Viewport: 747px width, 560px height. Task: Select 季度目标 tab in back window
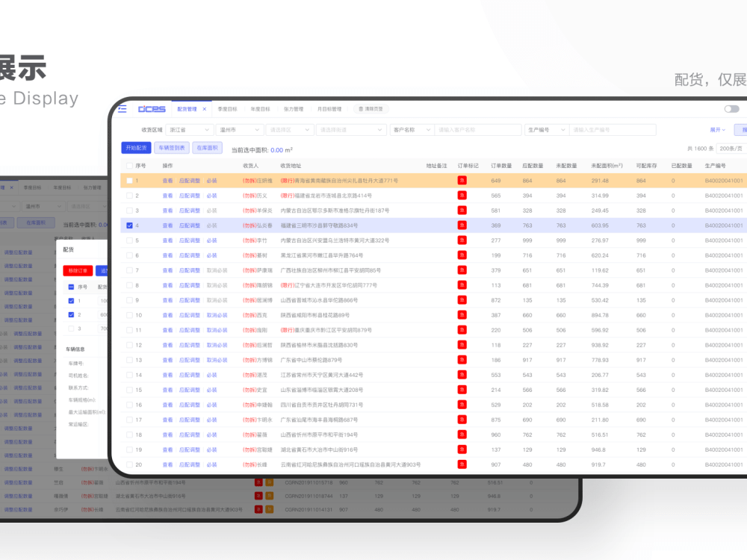(x=32, y=187)
